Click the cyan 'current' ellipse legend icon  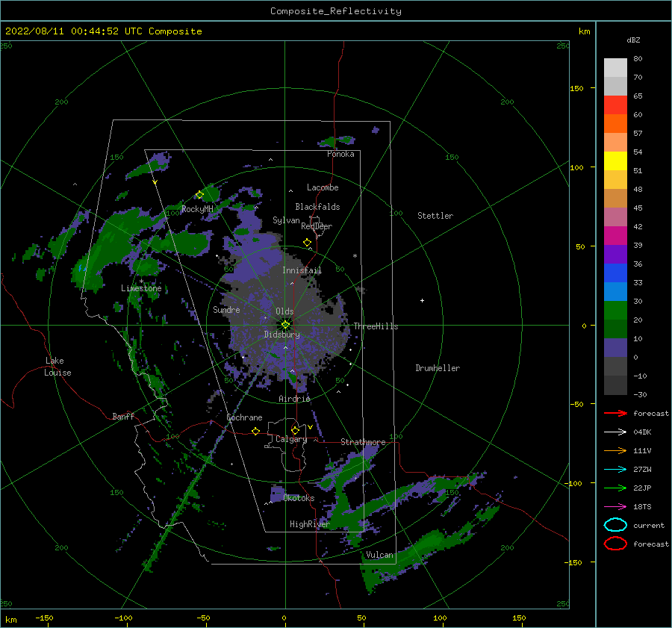point(615,525)
